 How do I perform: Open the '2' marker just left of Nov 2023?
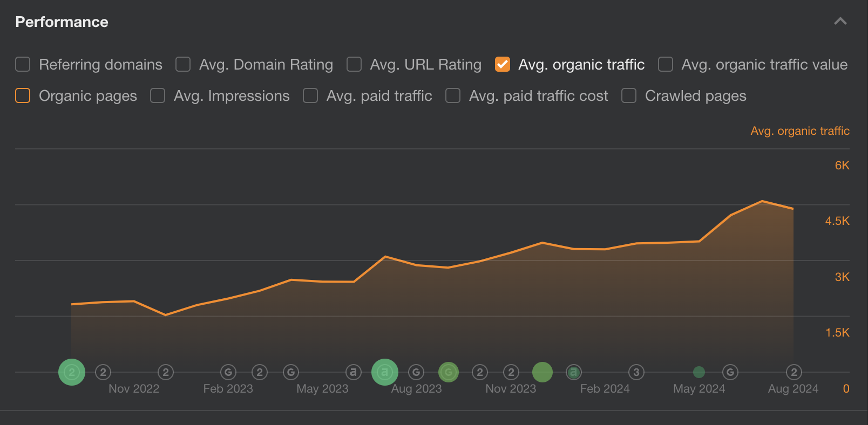(480, 372)
